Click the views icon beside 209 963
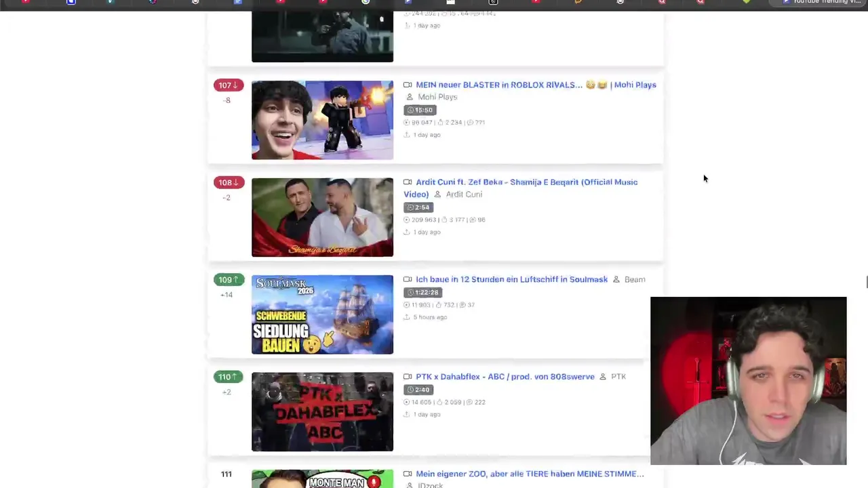The width and height of the screenshot is (868, 488). click(407, 220)
